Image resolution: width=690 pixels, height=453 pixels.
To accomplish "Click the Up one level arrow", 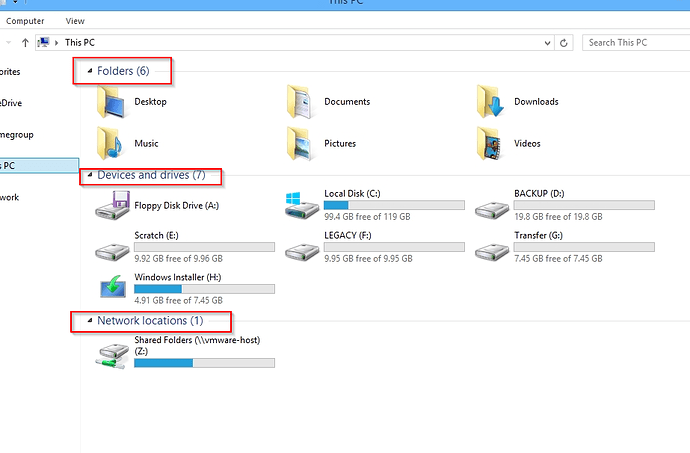I will [x=25, y=43].
